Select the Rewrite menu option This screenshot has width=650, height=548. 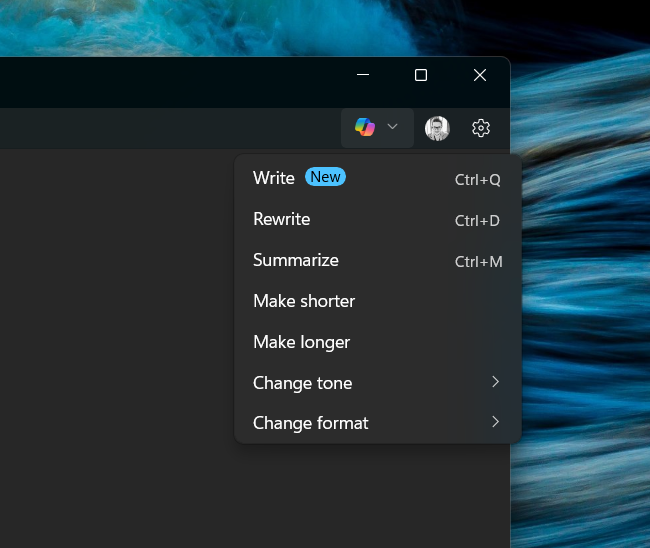378,219
